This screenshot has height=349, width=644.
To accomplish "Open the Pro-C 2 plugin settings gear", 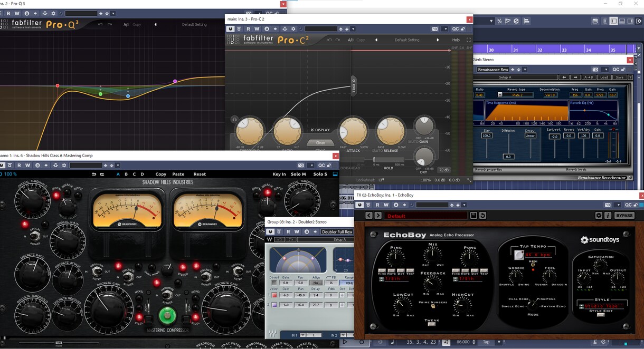I will 293,29.
